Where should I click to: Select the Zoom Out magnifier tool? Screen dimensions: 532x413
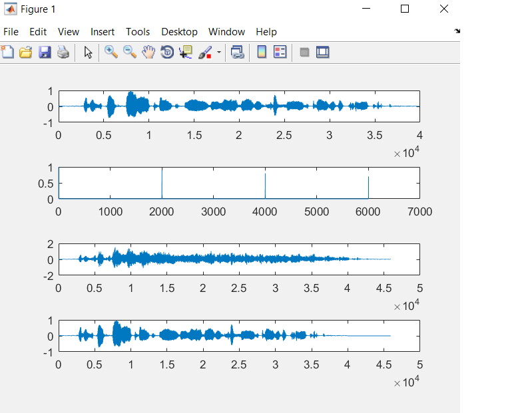130,52
